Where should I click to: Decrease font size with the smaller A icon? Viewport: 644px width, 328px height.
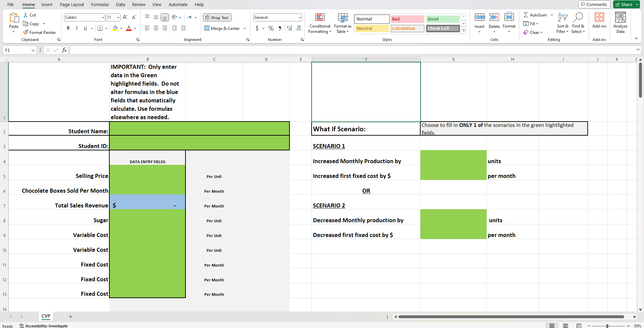[x=134, y=17]
